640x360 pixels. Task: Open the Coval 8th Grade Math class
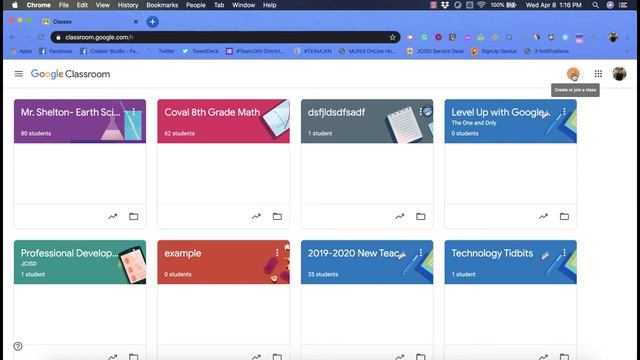(x=212, y=112)
